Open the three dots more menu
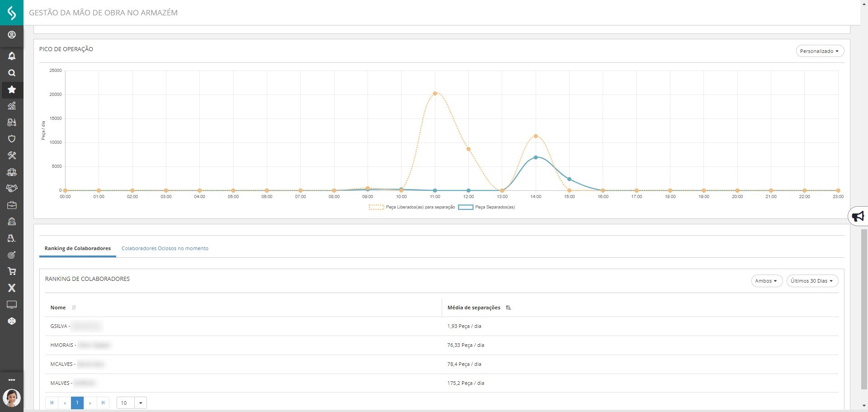Viewport: 868px width, 412px height. coord(12,380)
